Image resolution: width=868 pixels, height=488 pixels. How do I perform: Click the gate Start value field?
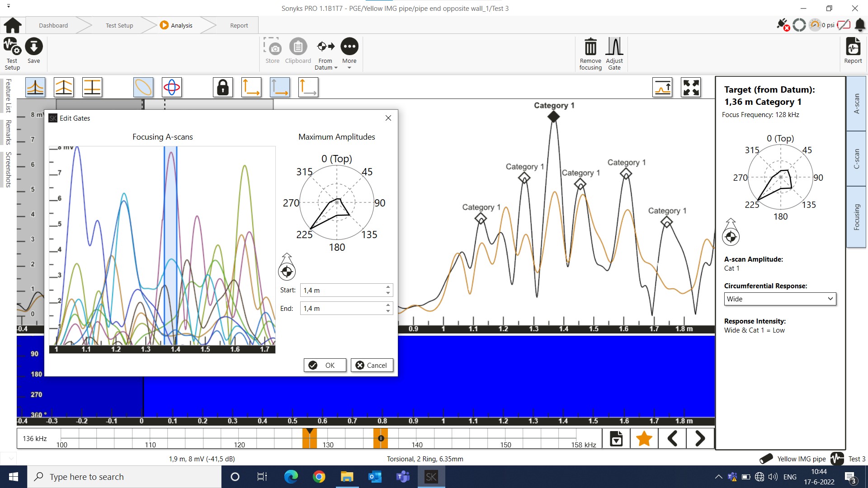(x=343, y=290)
